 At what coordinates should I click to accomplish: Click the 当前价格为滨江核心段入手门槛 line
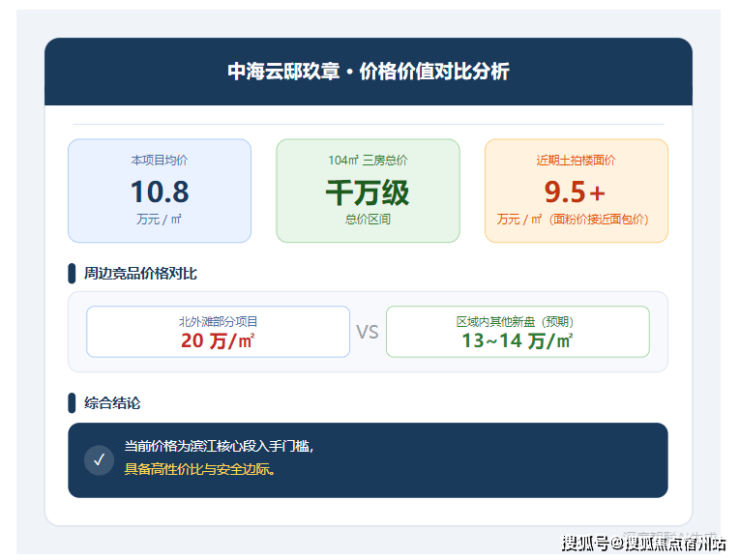click(219, 446)
